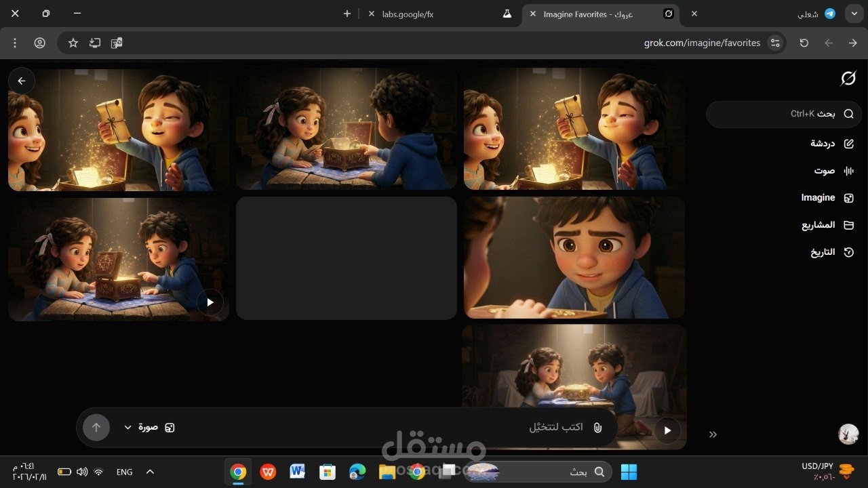View site information icon in address bar
Screen dimensions: 868x488
tap(775, 43)
